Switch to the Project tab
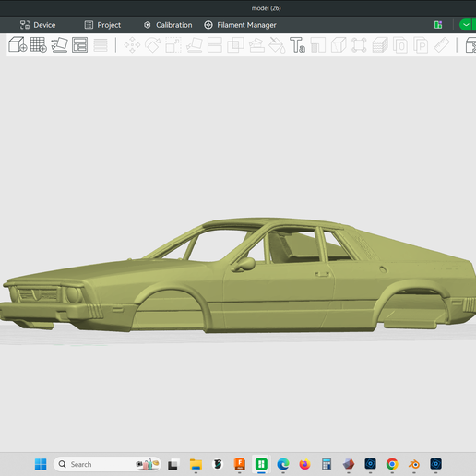The width and height of the screenshot is (476, 476). click(x=102, y=25)
